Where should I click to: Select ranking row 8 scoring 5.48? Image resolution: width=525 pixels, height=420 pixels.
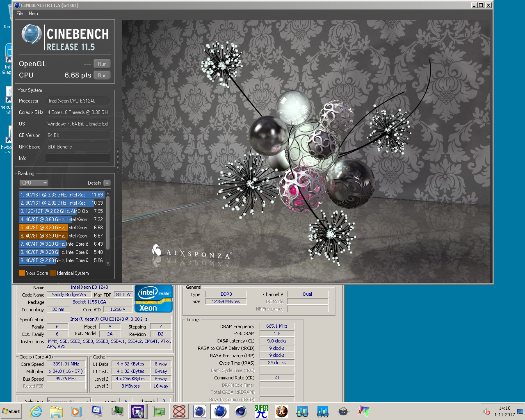[x=62, y=252]
